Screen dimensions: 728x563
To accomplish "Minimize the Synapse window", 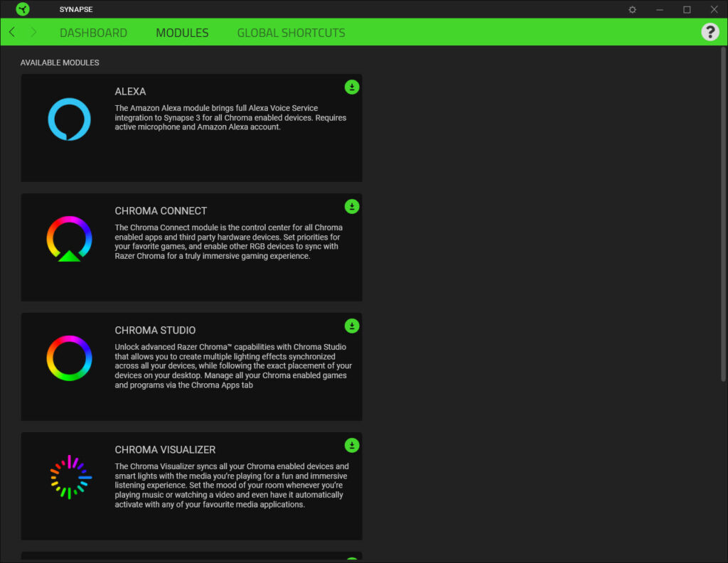I will click(659, 9).
